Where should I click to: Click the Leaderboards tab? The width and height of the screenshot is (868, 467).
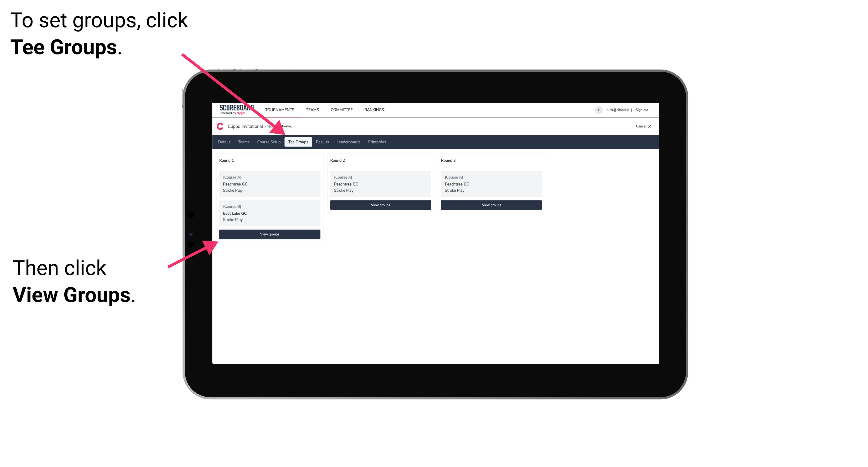point(348,142)
